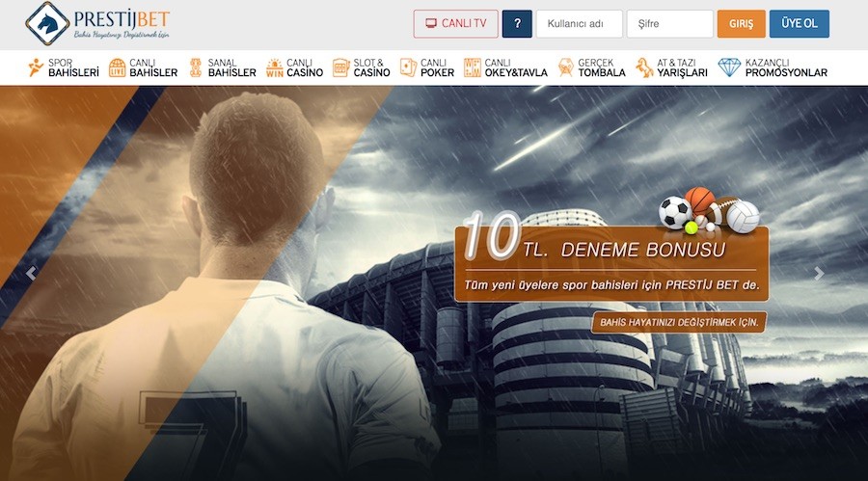The width and height of the screenshot is (868, 481).
Task: Click the Spor Bahisleri runner icon
Action: [36, 67]
